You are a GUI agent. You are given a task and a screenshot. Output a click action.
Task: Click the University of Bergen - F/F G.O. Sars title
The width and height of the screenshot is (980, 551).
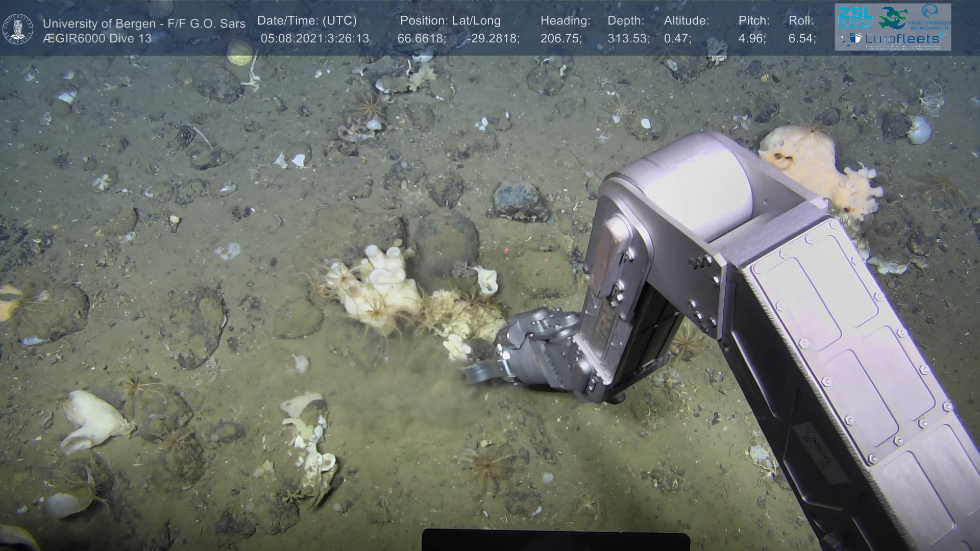[x=144, y=23]
